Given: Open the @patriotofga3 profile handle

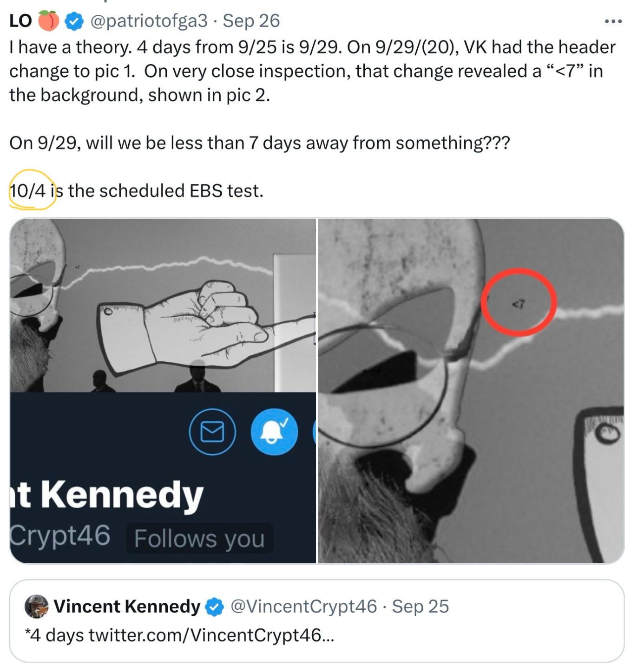Looking at the screenshot, I should 149,21.
